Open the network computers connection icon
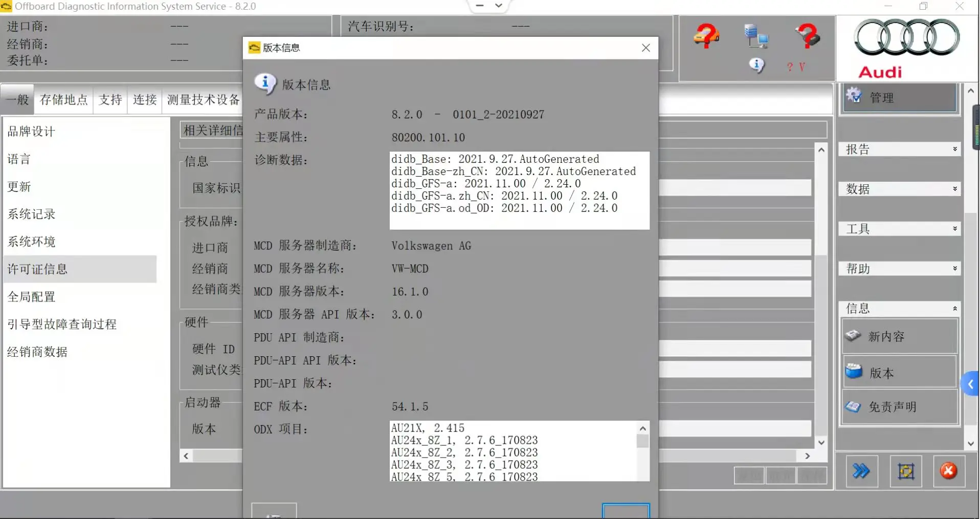Image resolution: width=980 pixels, height=519 pixels. click(x=756, y=36)
